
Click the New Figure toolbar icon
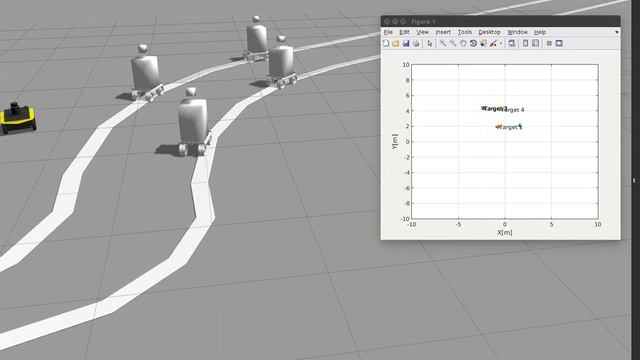[x=386, y=43]
